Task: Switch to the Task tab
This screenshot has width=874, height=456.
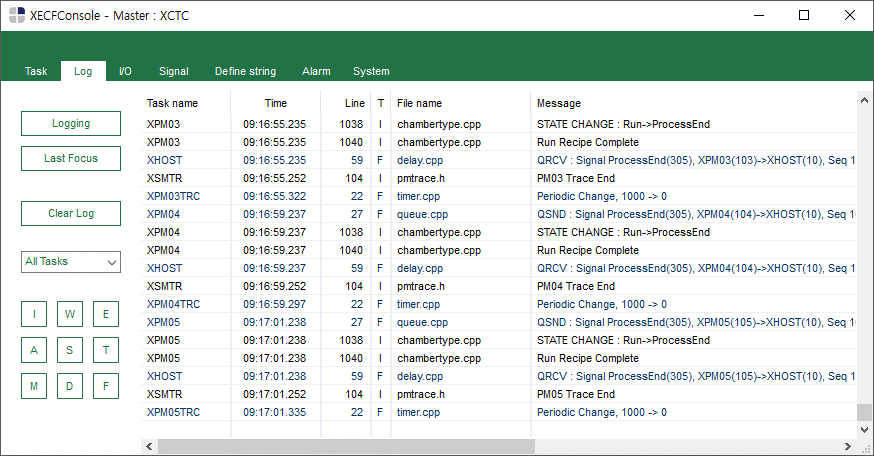Action: (x=36, y=72)
